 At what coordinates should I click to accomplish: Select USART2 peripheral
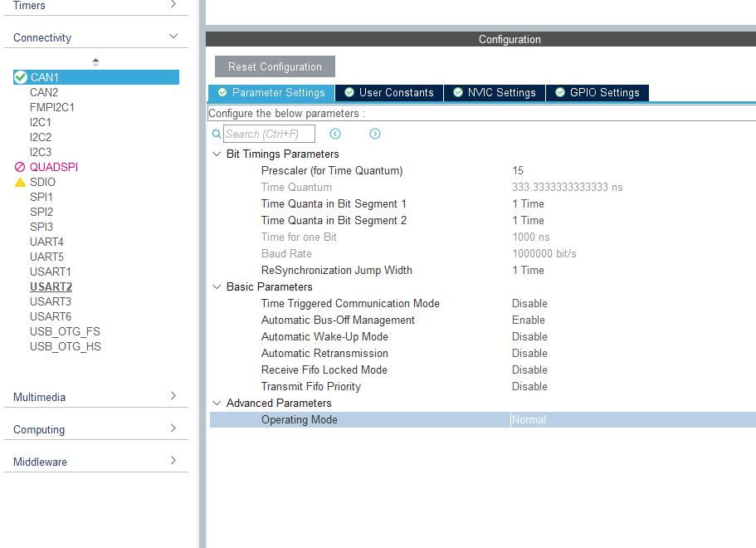pos(51,286)
